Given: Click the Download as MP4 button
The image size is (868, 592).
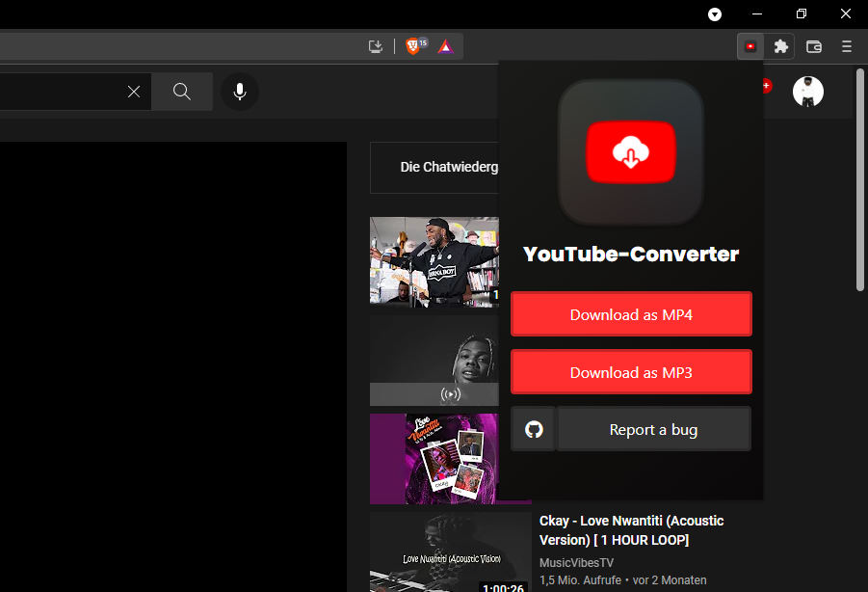Looking at the screenshot, I should [631, 314].
